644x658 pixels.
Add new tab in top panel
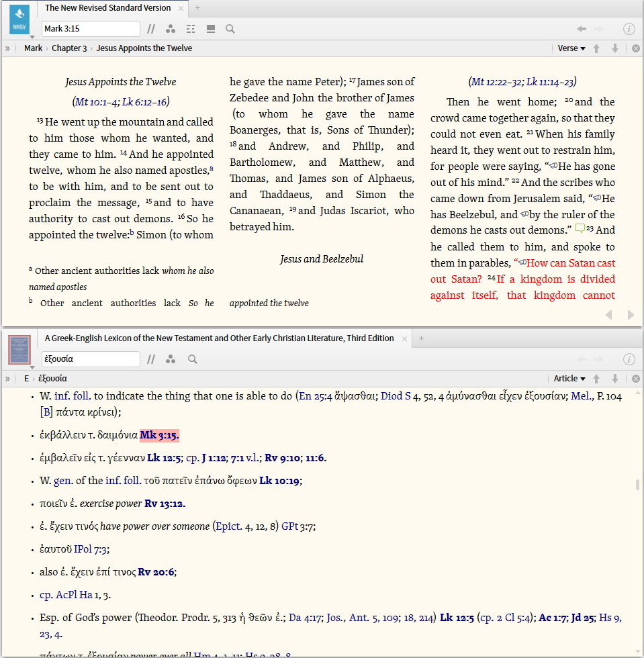point(197,8)
